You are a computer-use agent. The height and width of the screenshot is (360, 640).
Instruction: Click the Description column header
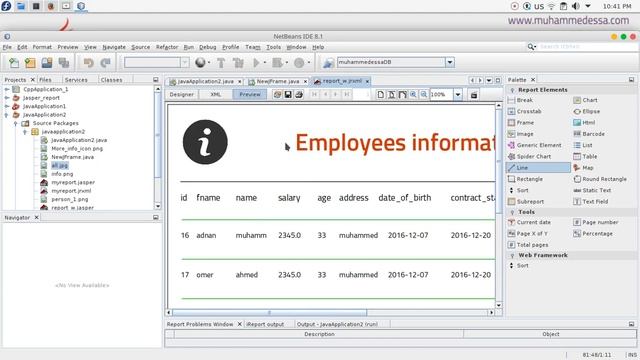coord(319,334)
